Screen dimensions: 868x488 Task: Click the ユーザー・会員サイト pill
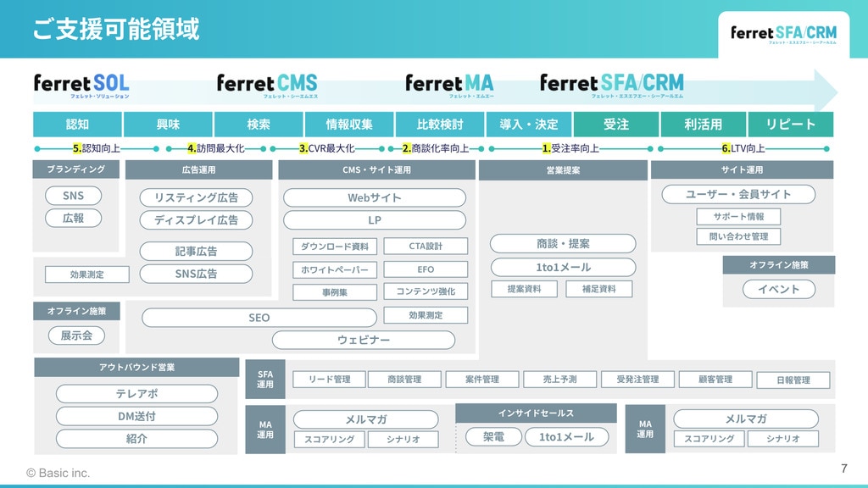(x=737, y=194)
